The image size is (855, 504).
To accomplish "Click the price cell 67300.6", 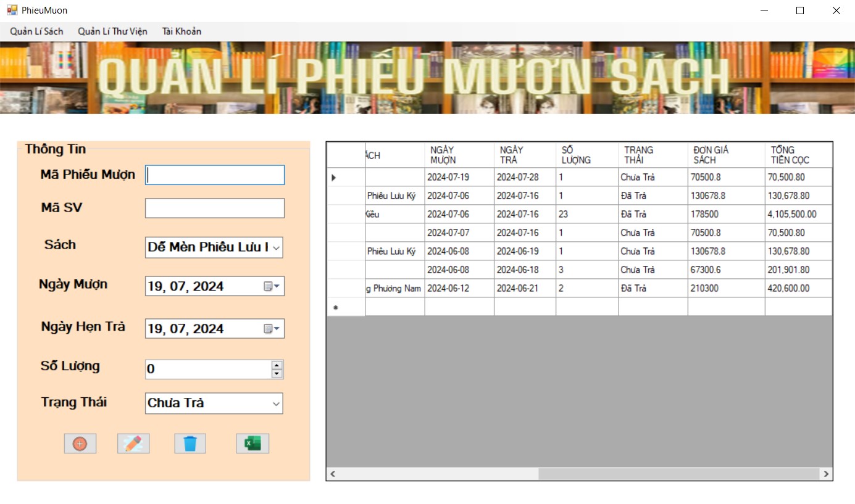I will click(727, 270).
